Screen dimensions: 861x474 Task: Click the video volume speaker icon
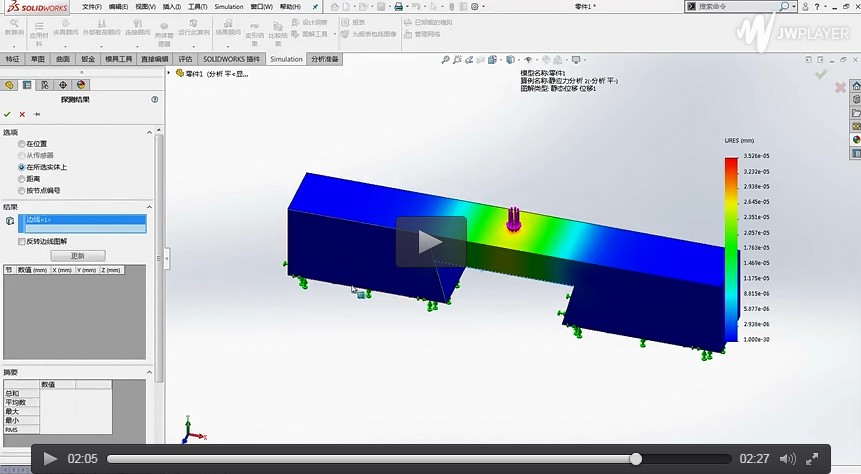[x=787, y=459]
